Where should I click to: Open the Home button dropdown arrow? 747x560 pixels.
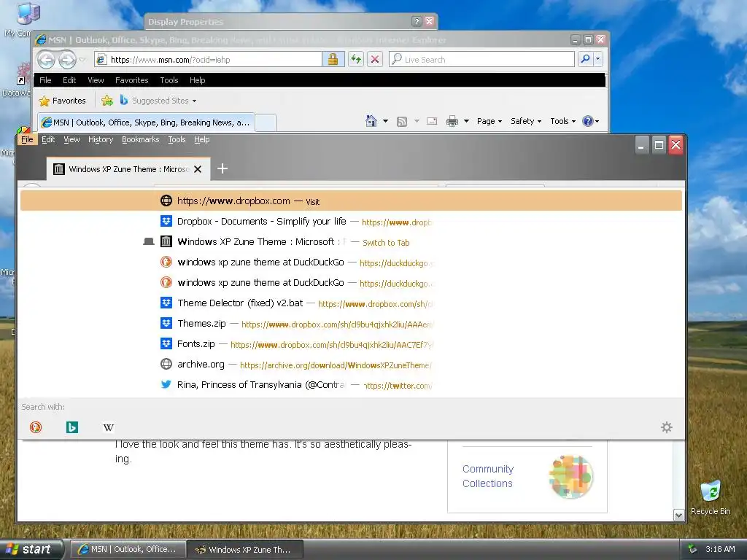tap(385, 121)
